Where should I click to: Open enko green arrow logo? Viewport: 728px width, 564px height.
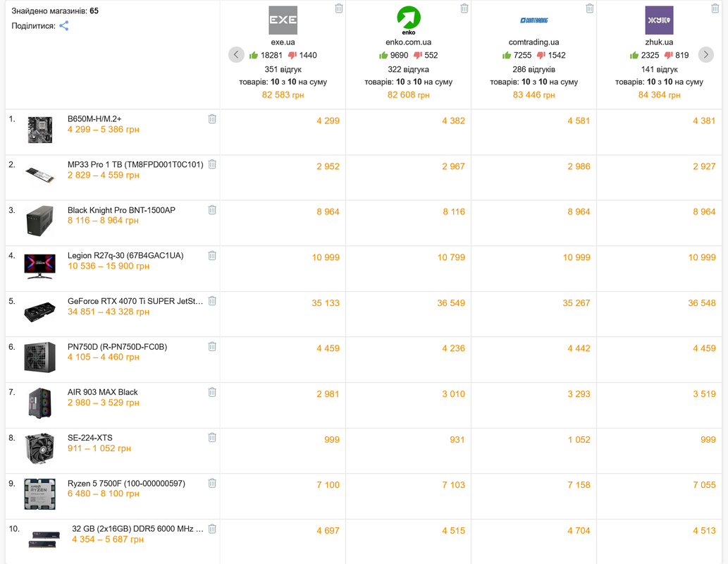click(x=409, y=20)
